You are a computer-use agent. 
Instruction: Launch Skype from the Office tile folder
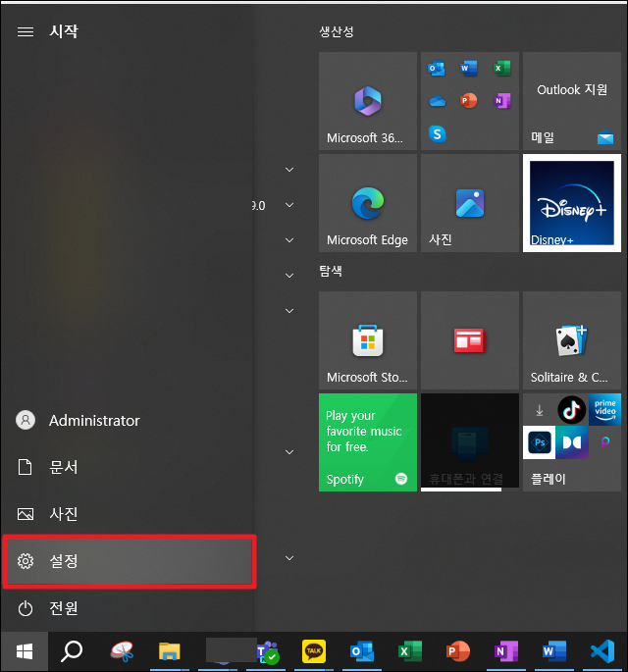click(x=438, y=133)
